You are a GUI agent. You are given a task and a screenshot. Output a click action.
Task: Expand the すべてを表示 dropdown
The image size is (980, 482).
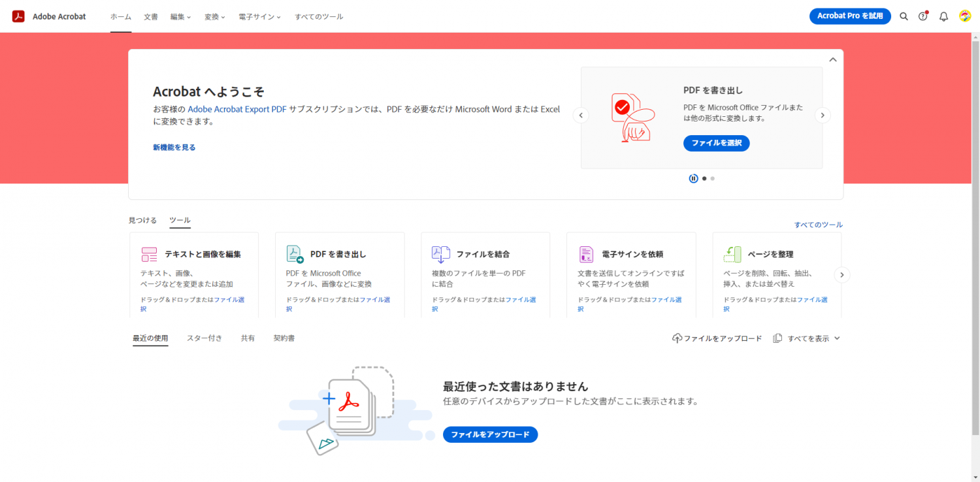coord(813,338)
